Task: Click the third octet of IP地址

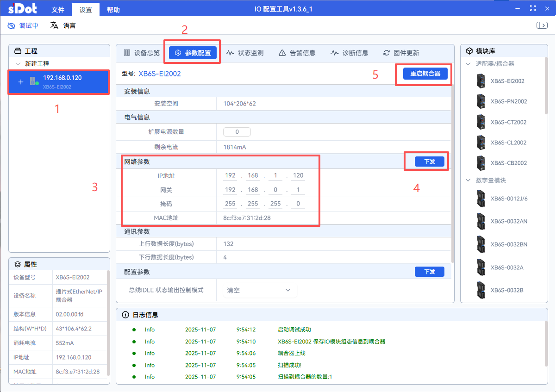Action: pos(276,176)
